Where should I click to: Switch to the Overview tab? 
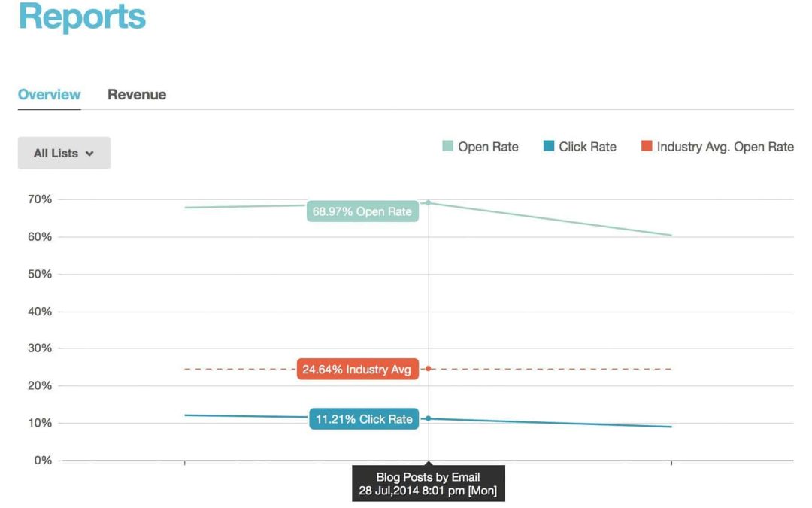pyautogui.click(x=49, y=95)
